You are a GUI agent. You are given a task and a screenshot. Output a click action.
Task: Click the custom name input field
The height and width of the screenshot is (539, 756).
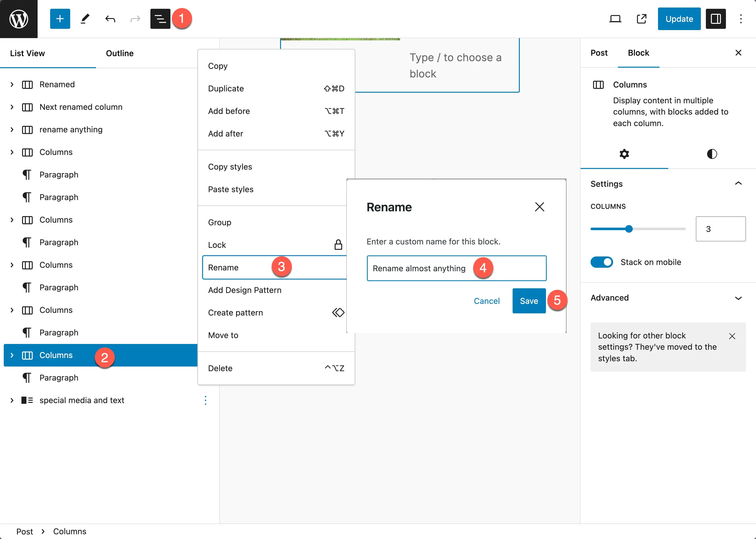pyautogui.click(x=456, y=268)
